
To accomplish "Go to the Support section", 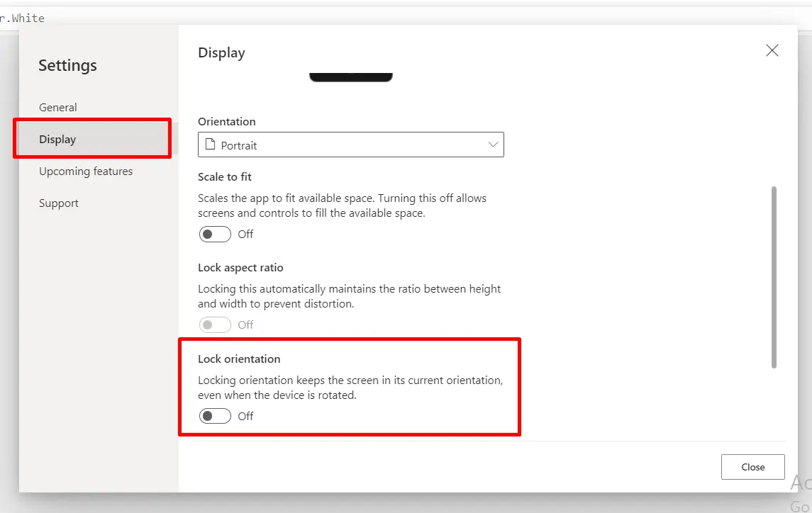I will coord(59,203).
